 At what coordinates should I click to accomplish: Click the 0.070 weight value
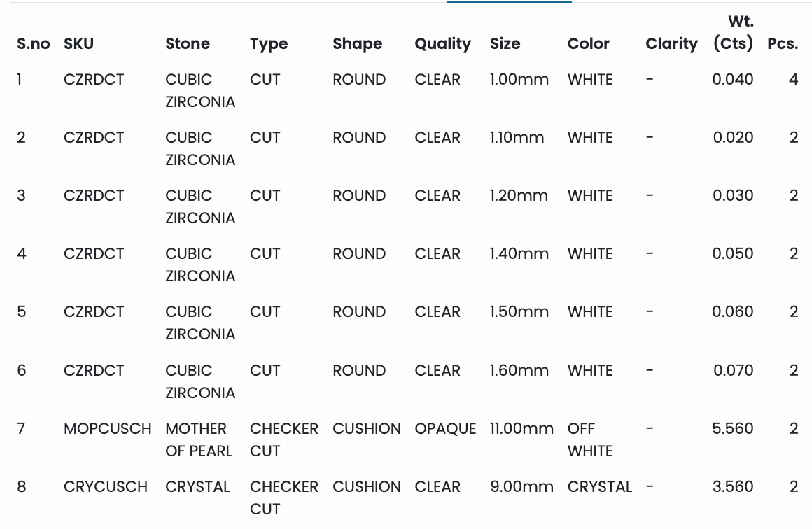click(733, 370)
